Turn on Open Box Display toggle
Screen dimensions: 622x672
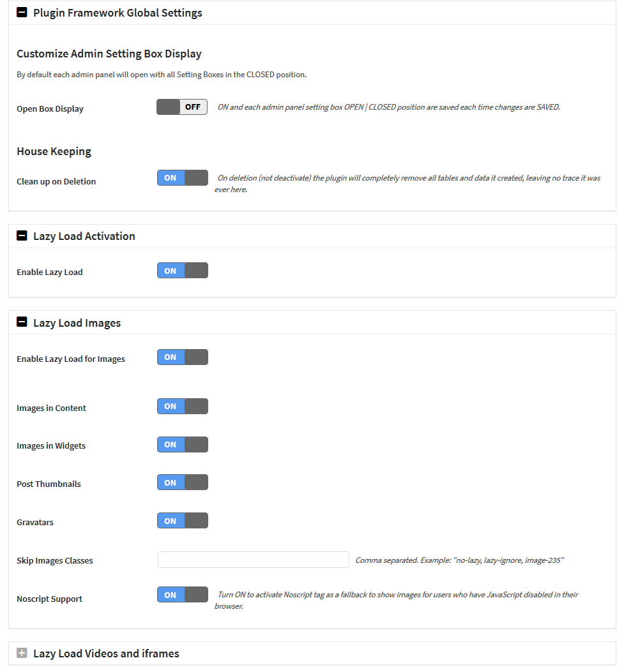tap(182, 107)
